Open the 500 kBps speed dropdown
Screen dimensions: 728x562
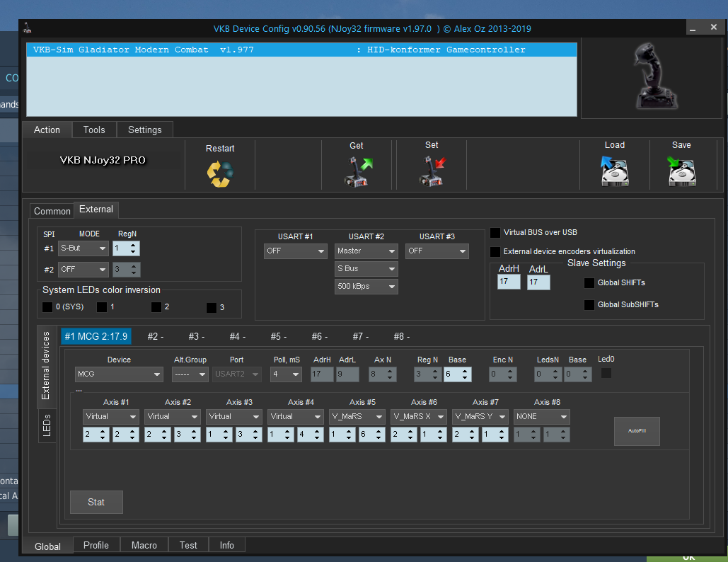[x=366, y=286]
